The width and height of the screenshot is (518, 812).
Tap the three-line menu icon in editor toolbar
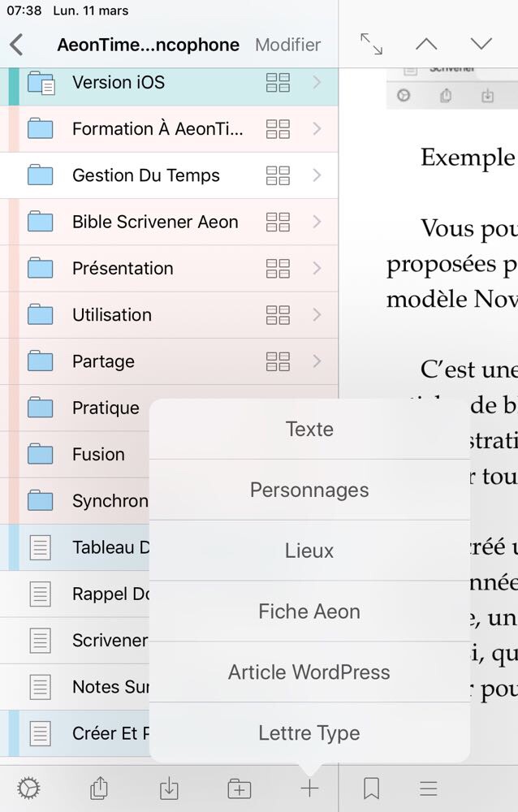429,788
